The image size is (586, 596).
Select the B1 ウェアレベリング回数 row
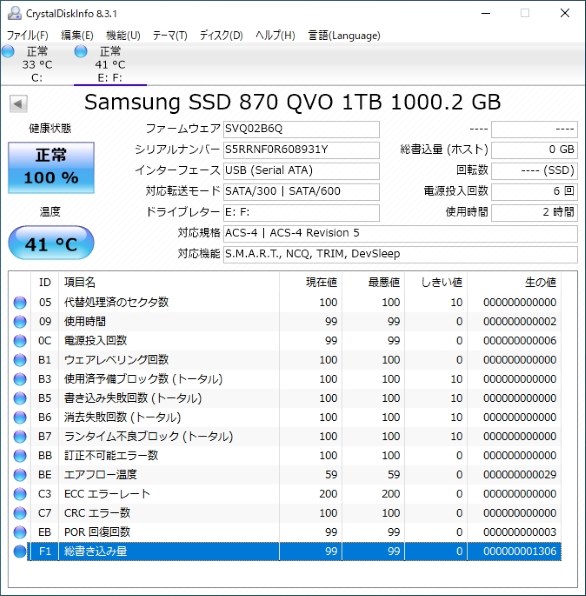pos(285,360)
